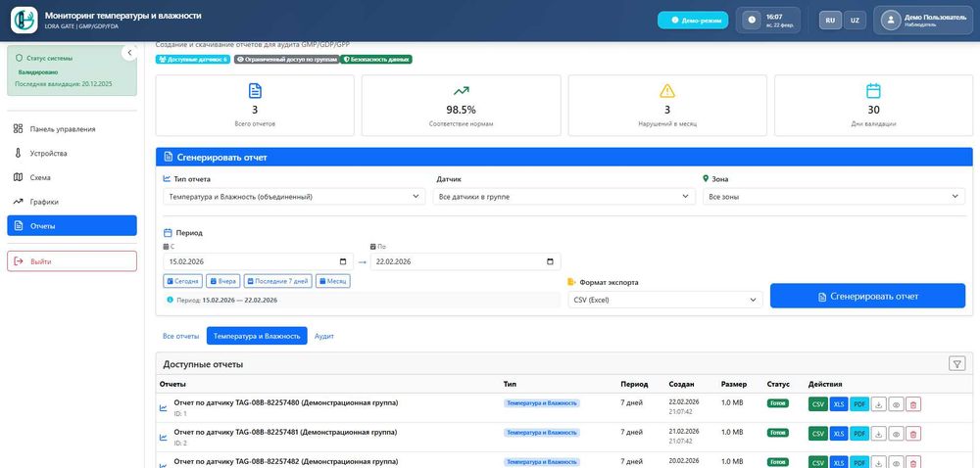Viewport: 980px width, 468px height.
Task: Click the Ограниченный доступ по группам badge
Action: 287,60
